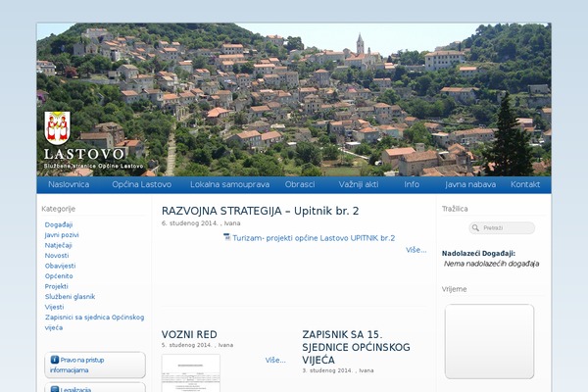Click the 3. studenog 2014. post date

[327, 370]
